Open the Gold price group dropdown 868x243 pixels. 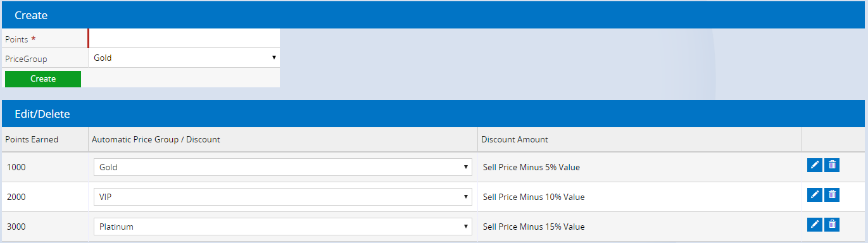[283, 167]
